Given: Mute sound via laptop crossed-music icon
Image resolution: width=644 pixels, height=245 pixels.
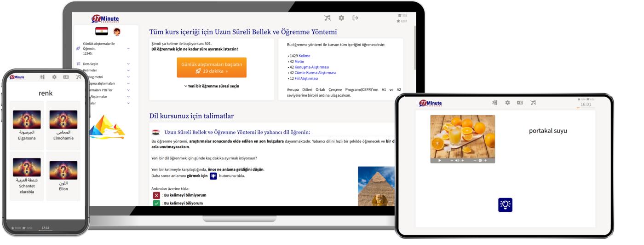Looking at the screenshot, I should tap(327, 18).
